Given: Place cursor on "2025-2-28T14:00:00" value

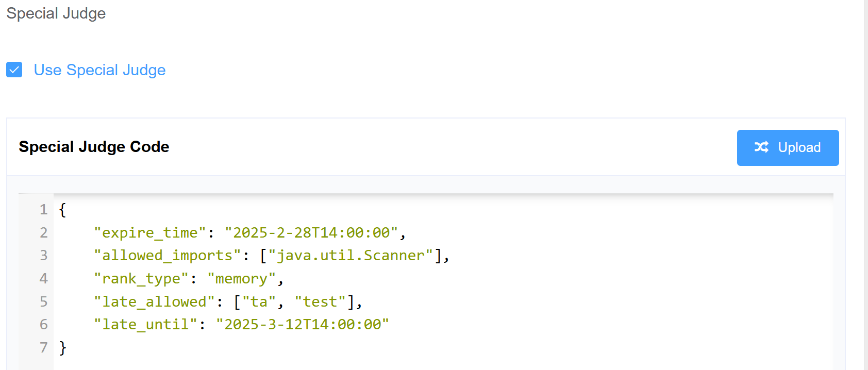Looking at the screenshot, I should coord(311,232).
